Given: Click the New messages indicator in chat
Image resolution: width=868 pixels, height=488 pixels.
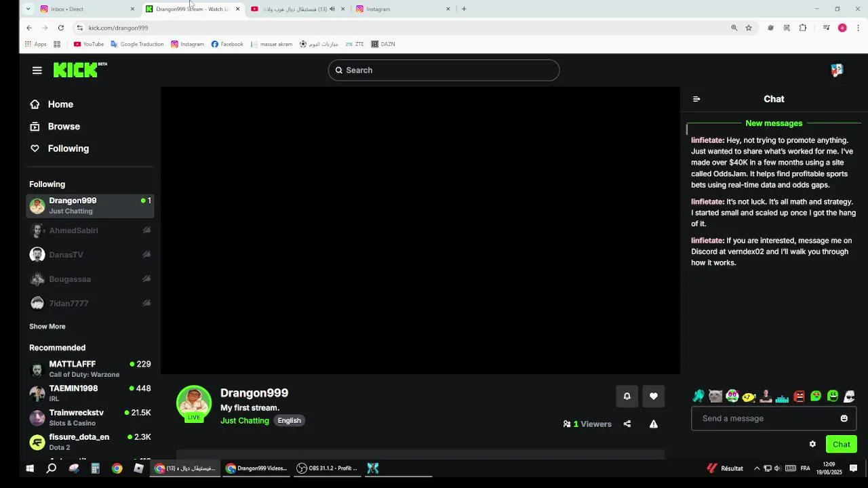Looking at the screenshot, I should (x=774, y=123).
